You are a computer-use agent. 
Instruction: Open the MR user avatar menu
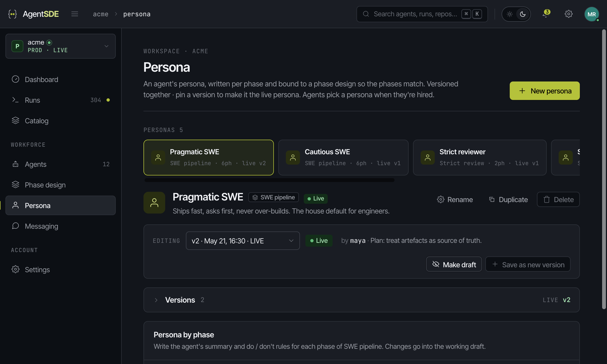click(592, 14)
